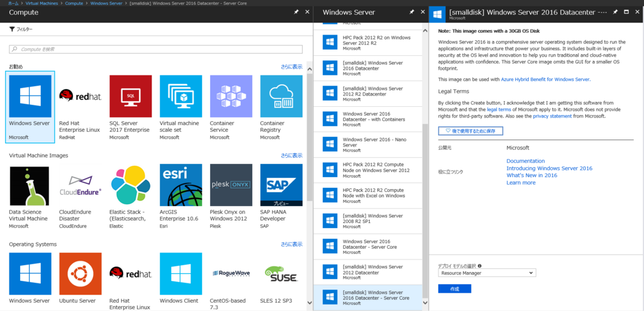Image resolution: width=644 pixels, height=311 pixels.
Task: Pin the smalldisk Windows Server 2016 detail blade
Action: pyautogui.click(x=615, y=13)
